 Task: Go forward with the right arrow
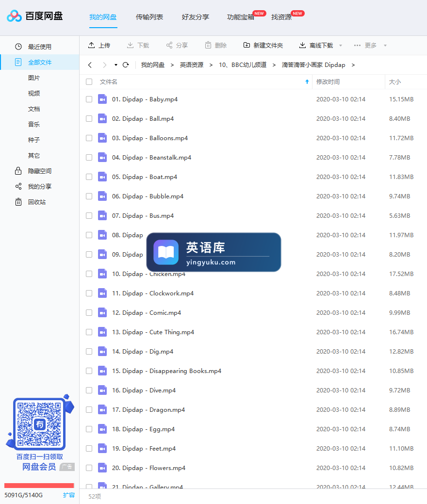tap(104, 65)
